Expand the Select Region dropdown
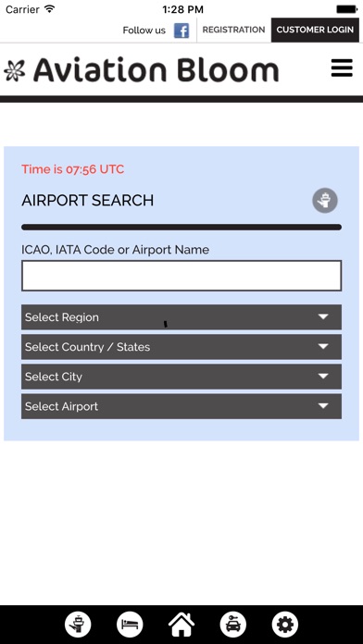 [x=181, y=317]
